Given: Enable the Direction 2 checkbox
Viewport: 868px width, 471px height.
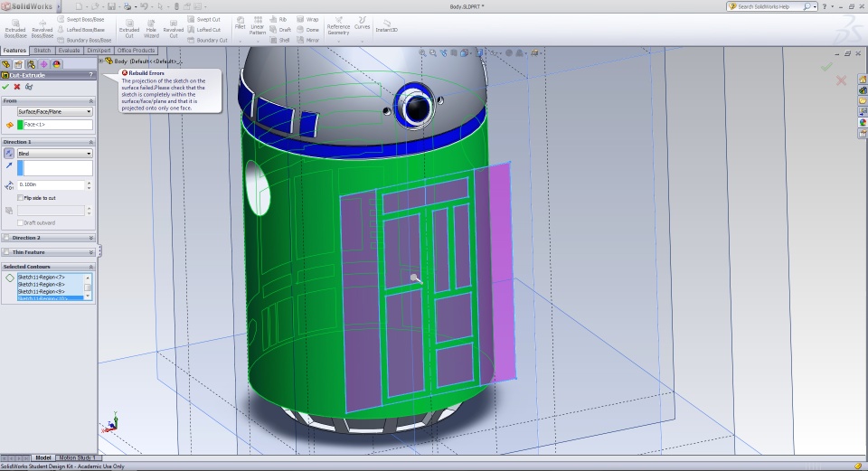Looking at the screenshot, I should (x=6, y=238).
